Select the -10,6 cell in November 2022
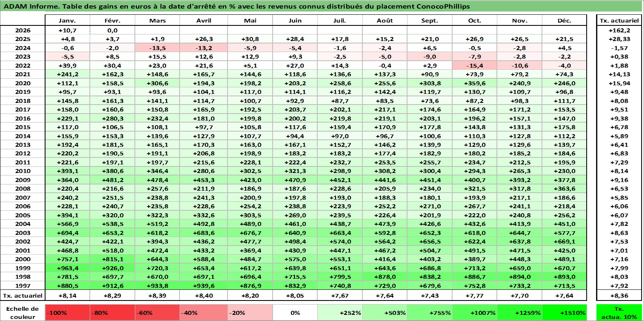This screenshot has height=321, width=644. (x=519, y=66)
